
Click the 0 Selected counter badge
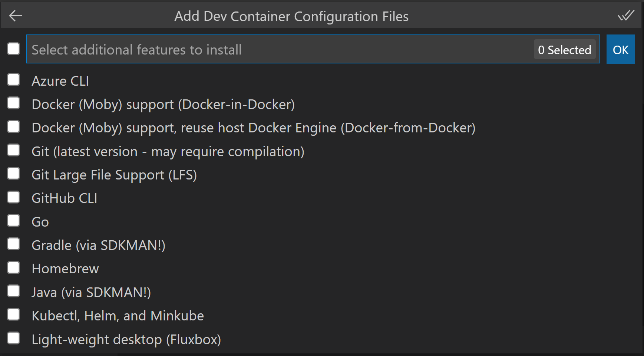pos(564,49)
